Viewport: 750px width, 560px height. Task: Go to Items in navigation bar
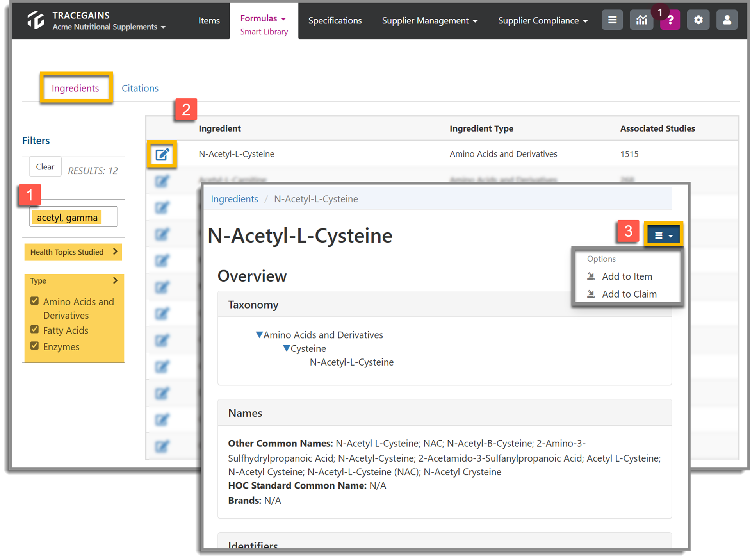click(x=209, y=21)
